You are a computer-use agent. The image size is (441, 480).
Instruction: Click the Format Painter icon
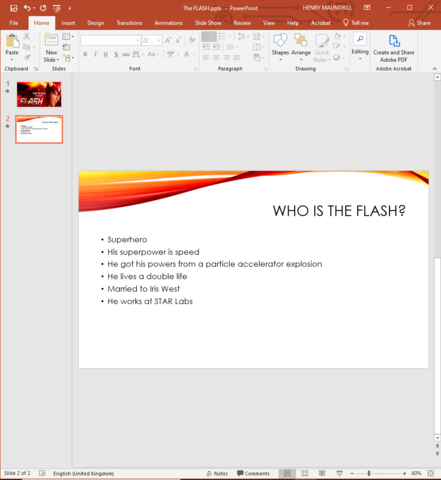[27, 58]
